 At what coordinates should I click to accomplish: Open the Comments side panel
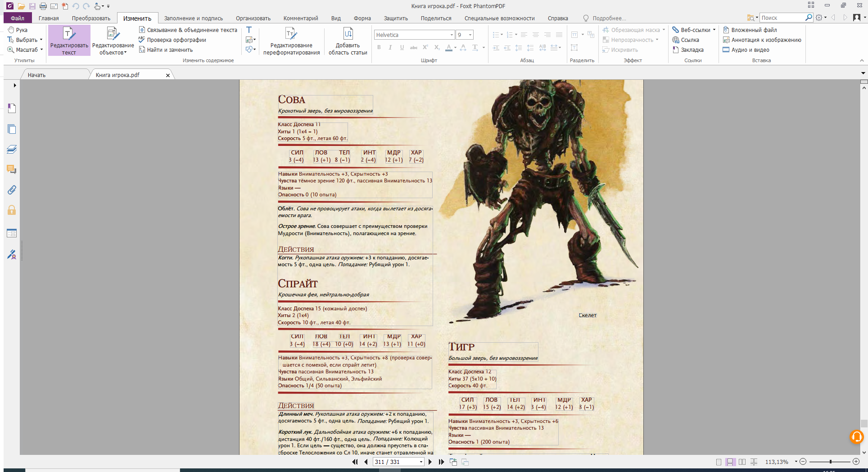pos(12,170)
